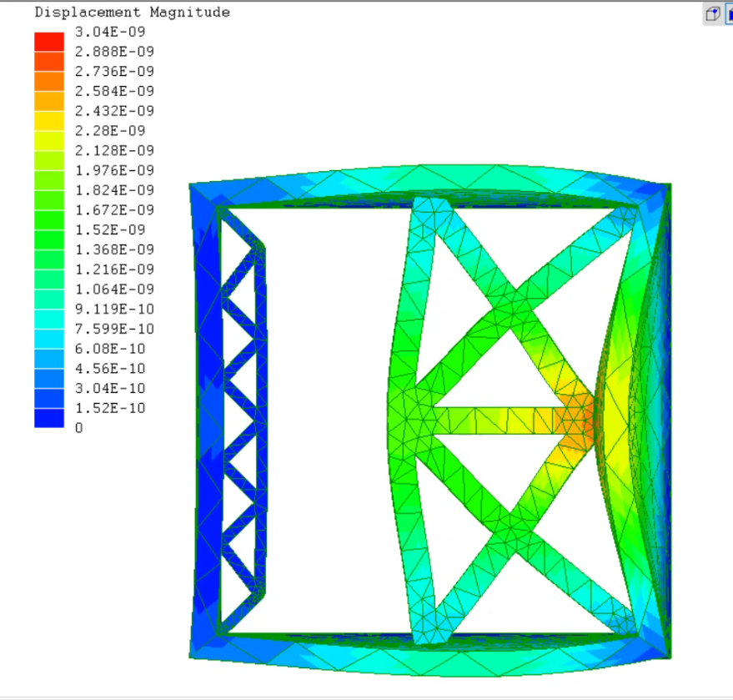
Task: Click legend value 1.824E-09
Action: [x=114, y=190]
